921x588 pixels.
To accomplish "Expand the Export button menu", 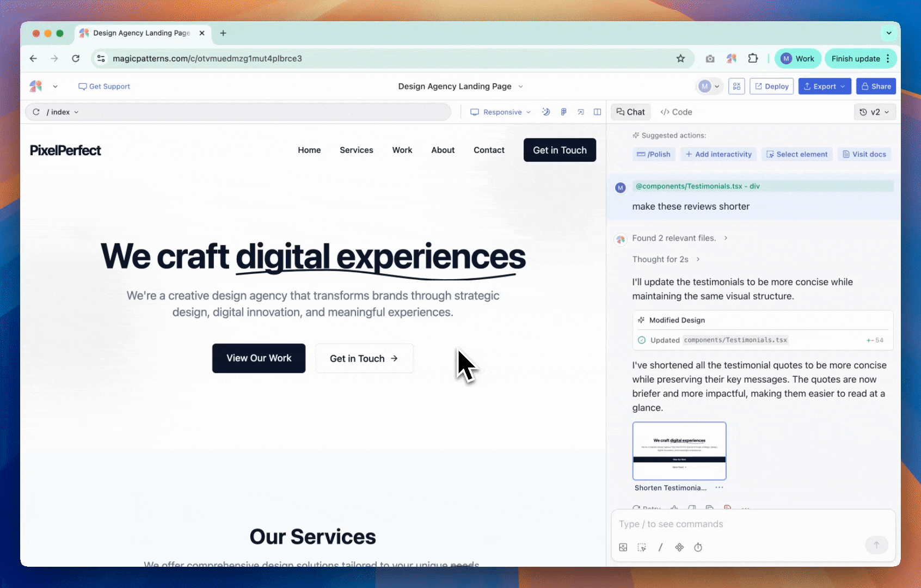I will coord(824,87).
